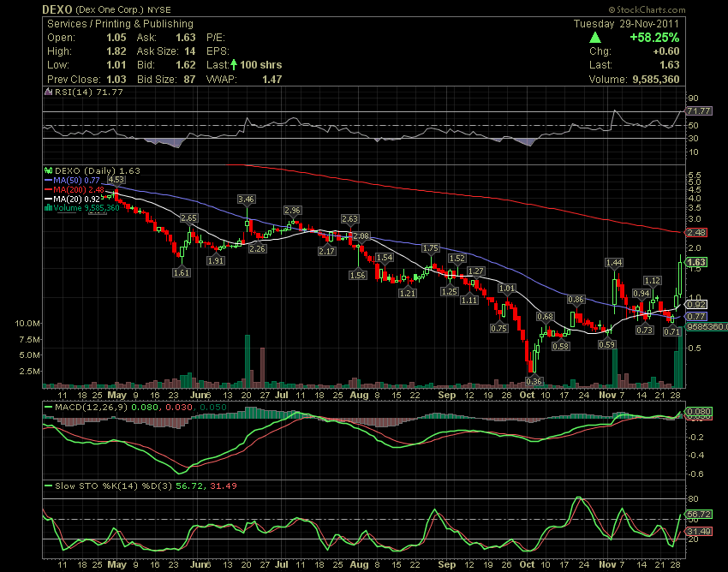The width and height of the screenshot is (728, 572).
Task: Click the red MA(200) legend line
Action: pos(48,190)
